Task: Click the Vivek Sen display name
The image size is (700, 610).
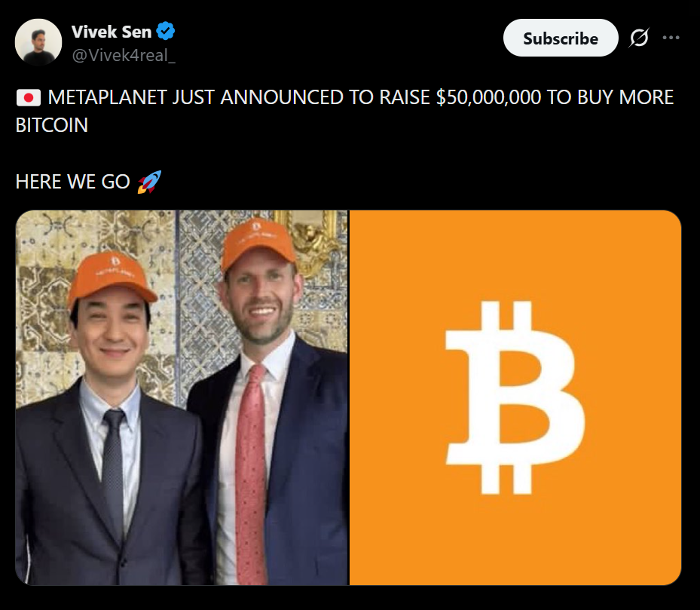Action: pos(112,32)
